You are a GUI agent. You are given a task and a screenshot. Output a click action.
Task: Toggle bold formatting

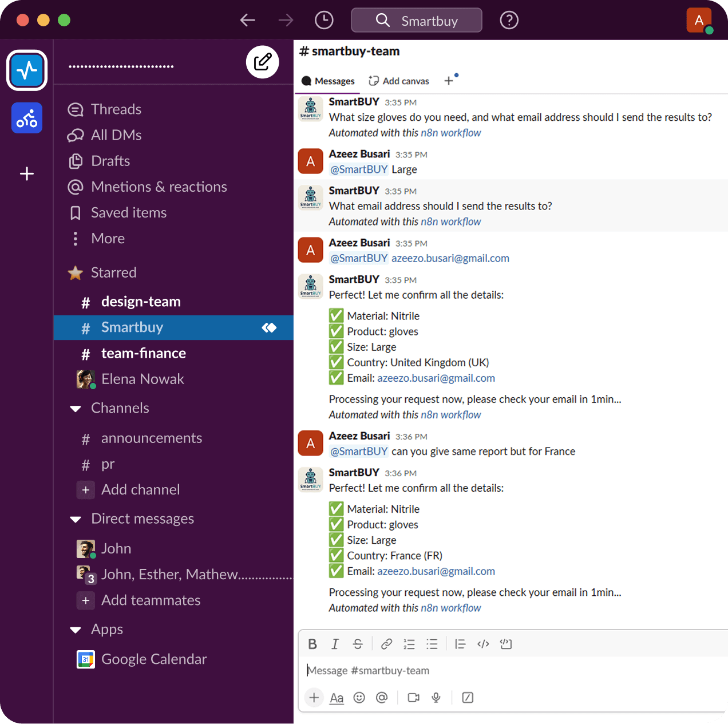(312, 644)
